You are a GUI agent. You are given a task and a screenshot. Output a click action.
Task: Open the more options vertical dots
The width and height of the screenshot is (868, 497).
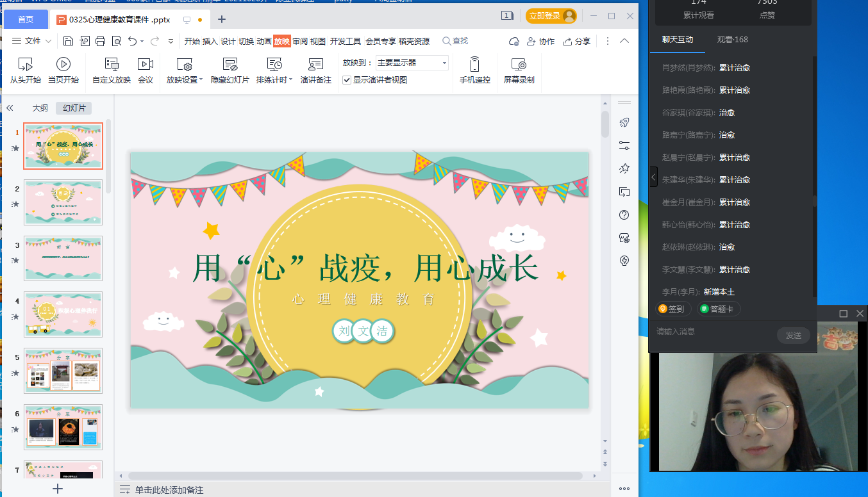608,41
